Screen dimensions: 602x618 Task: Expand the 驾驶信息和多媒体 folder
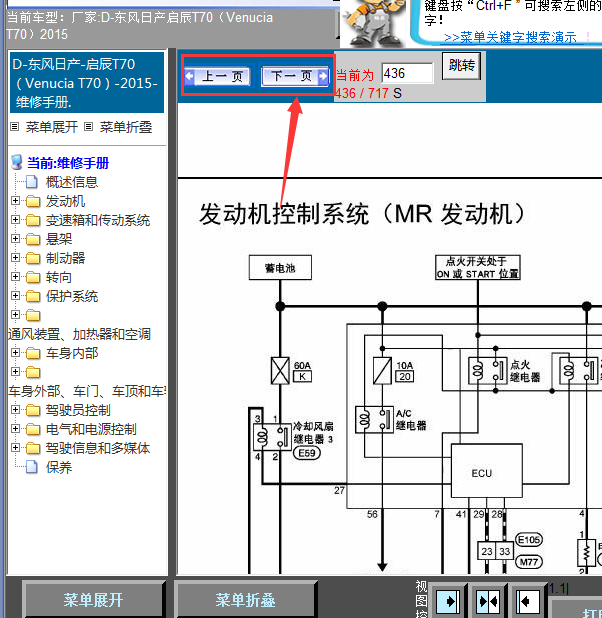point(15,447)
